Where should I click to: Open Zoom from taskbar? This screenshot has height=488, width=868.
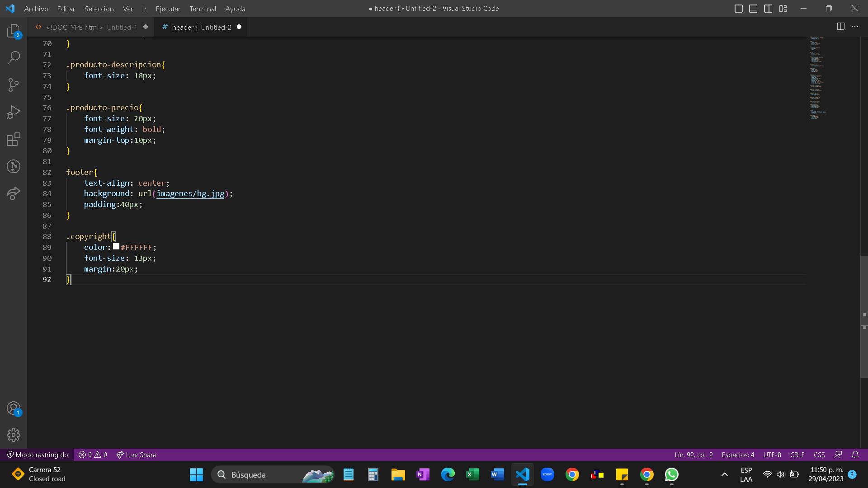[x=547, y=474]
